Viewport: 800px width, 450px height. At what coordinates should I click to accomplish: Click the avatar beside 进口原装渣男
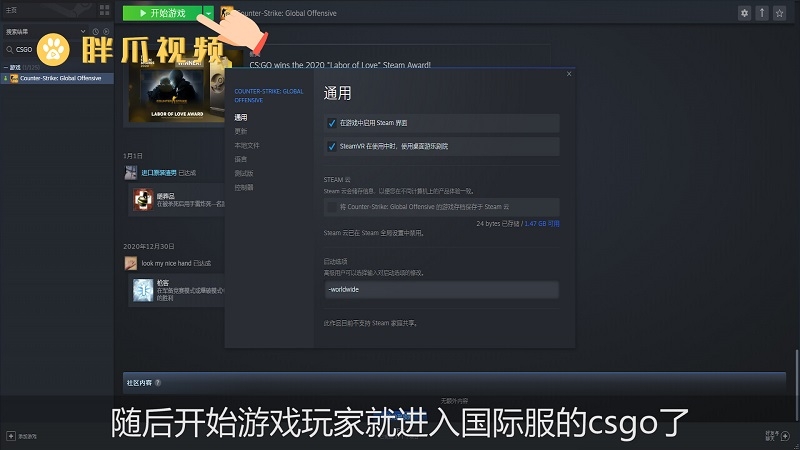[x=131, y=172]
